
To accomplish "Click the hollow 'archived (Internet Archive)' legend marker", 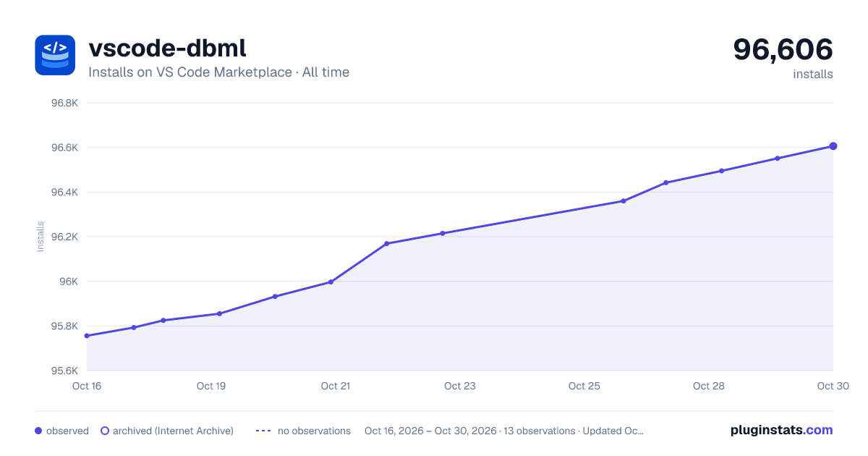I will coord(105,431).
